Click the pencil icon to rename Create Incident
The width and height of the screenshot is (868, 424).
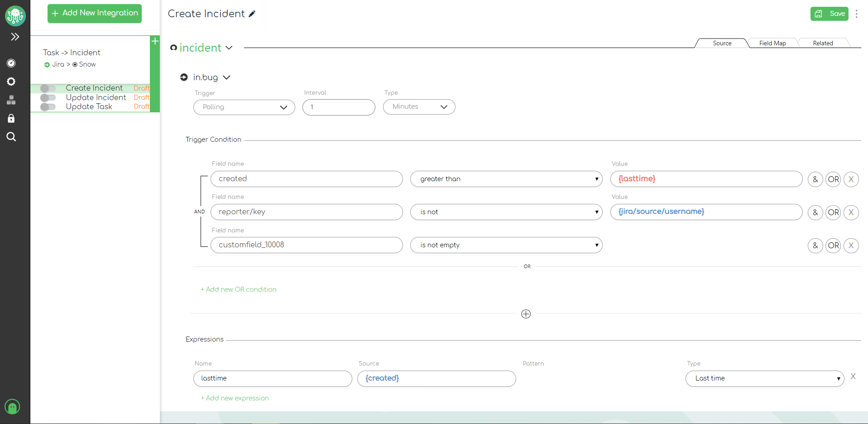[252, 14]
